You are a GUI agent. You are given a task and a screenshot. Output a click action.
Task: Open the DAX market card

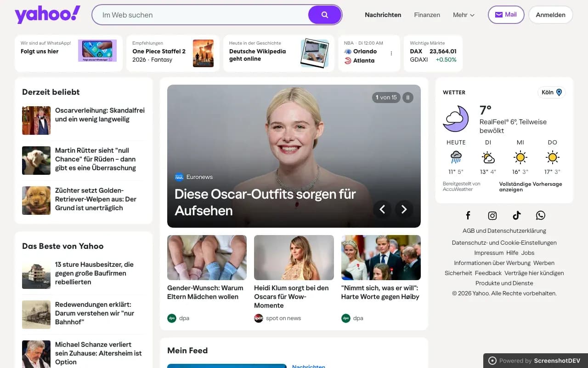[433, 53]
